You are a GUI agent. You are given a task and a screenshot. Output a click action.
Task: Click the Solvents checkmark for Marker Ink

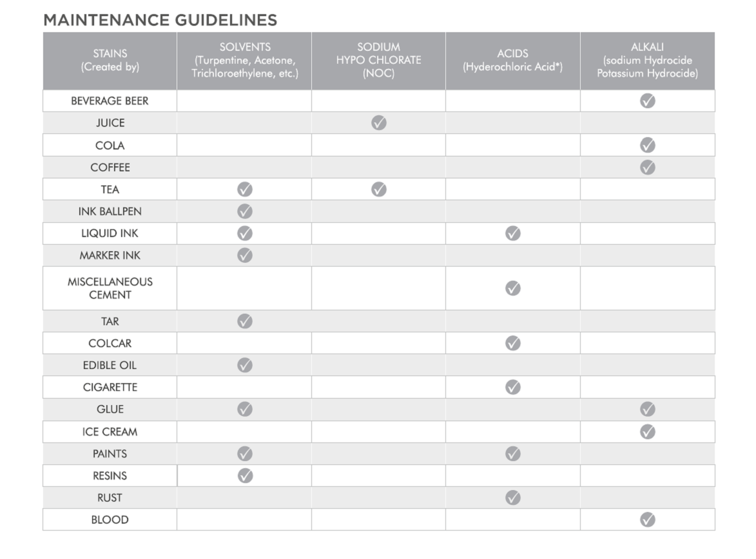[244, 255]
